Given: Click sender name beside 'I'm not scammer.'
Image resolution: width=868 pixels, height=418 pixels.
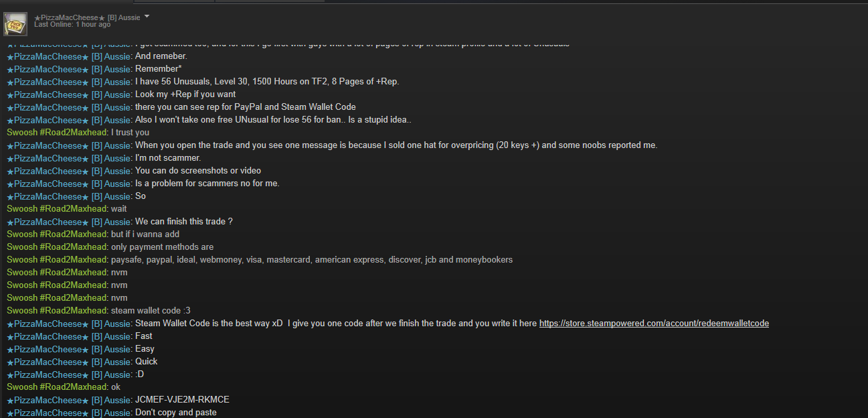Looking at the screenshot, I should point(69,158).
